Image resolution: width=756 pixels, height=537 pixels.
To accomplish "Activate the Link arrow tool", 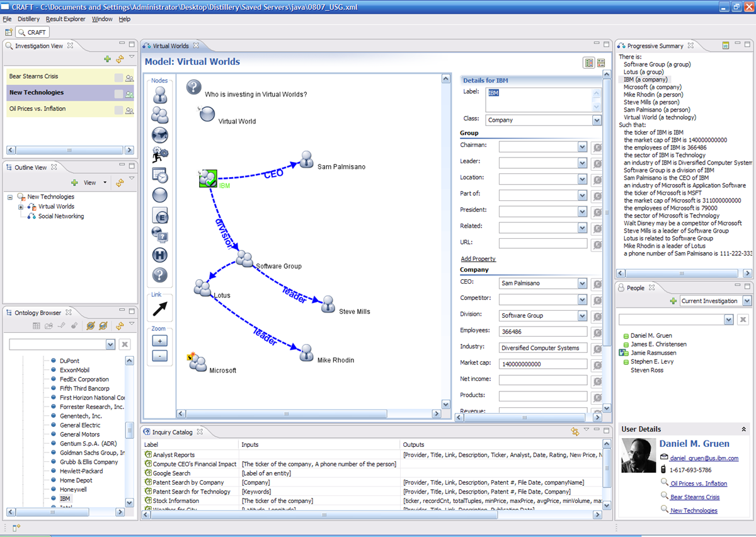I will (160, 309).
